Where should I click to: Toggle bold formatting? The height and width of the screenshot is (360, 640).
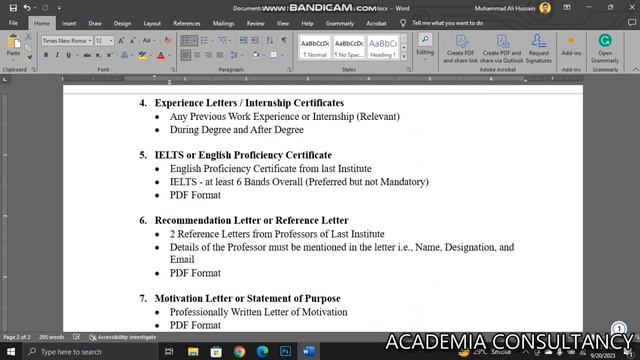pyautogui.click(x=46, y=55)
